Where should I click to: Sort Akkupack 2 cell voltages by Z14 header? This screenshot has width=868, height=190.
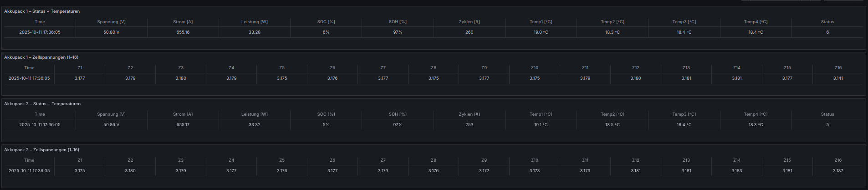tap(736, 160)
